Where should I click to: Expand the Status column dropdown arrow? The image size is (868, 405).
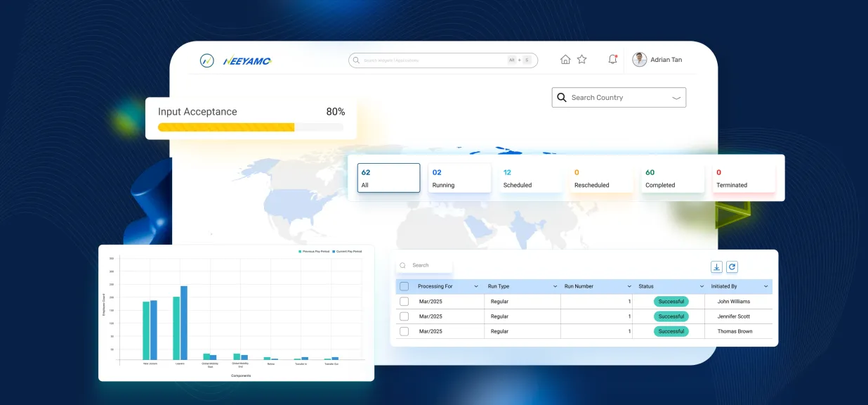(x=702, y=287)
